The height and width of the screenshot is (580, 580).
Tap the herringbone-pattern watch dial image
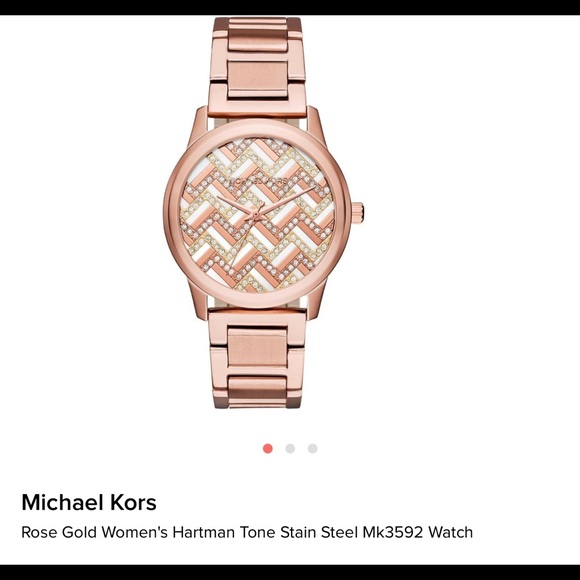(x=257, y=215)
